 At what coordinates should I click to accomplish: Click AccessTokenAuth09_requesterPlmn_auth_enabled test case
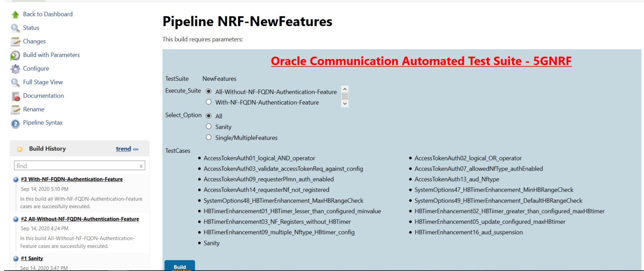269,179
